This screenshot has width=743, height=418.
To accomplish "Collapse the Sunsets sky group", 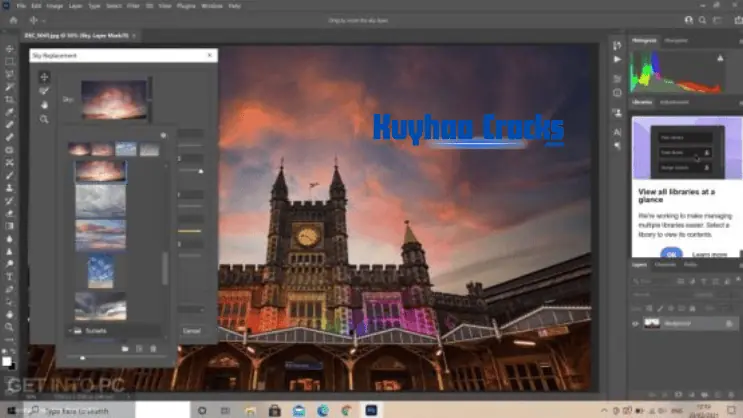I will coord(71,329).
